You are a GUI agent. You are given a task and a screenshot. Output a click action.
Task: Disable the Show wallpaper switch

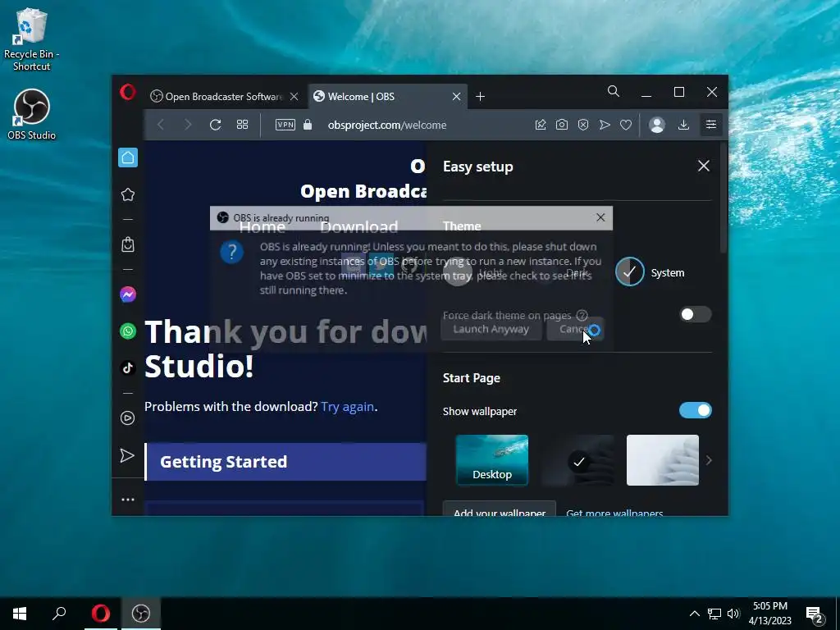695,410
